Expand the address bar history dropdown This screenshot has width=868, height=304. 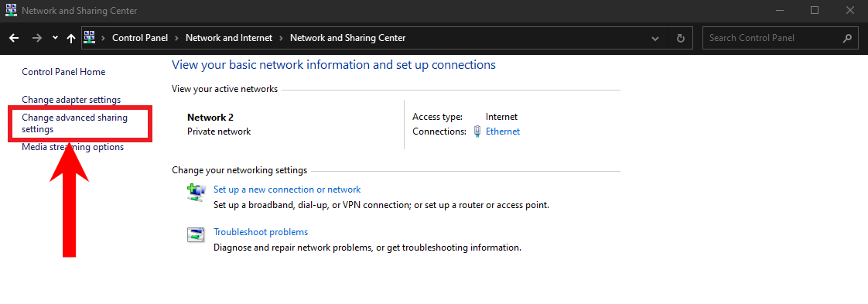click(x=655, y=39)
